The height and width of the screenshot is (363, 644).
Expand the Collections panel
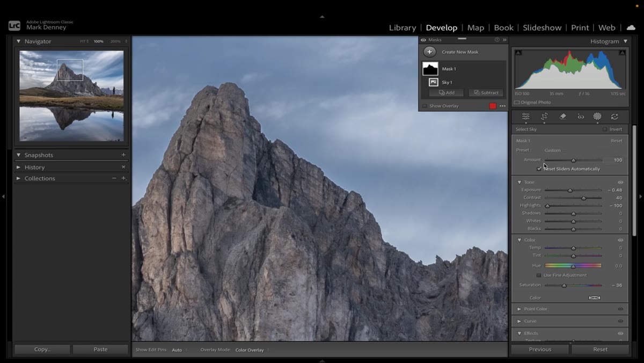18,178
